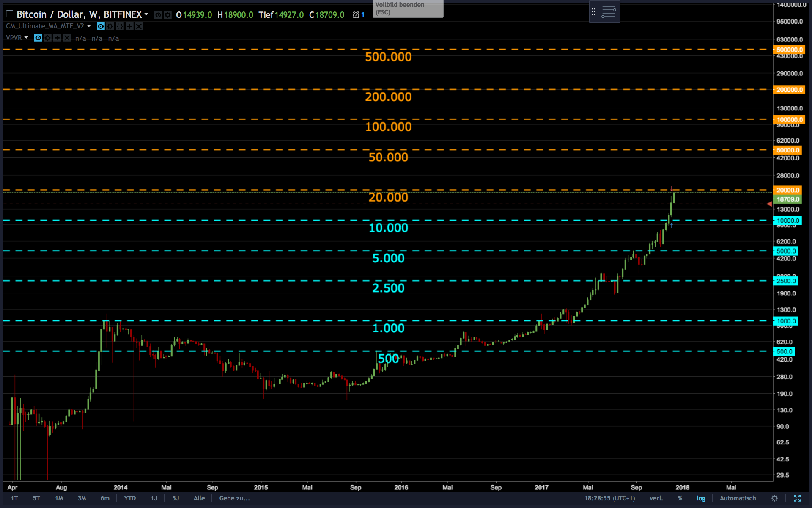
Task: Select the 1M time range
Action: point(59,498)
